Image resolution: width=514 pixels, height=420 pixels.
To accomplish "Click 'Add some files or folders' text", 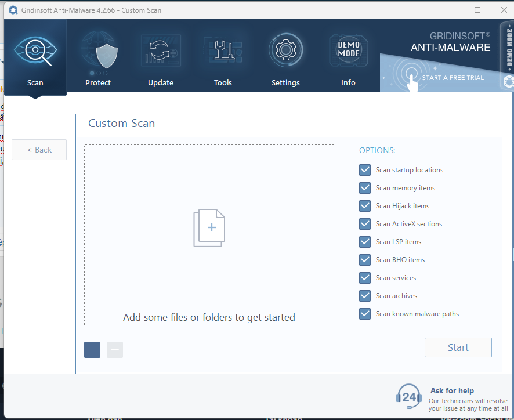I will click(209, 317).
